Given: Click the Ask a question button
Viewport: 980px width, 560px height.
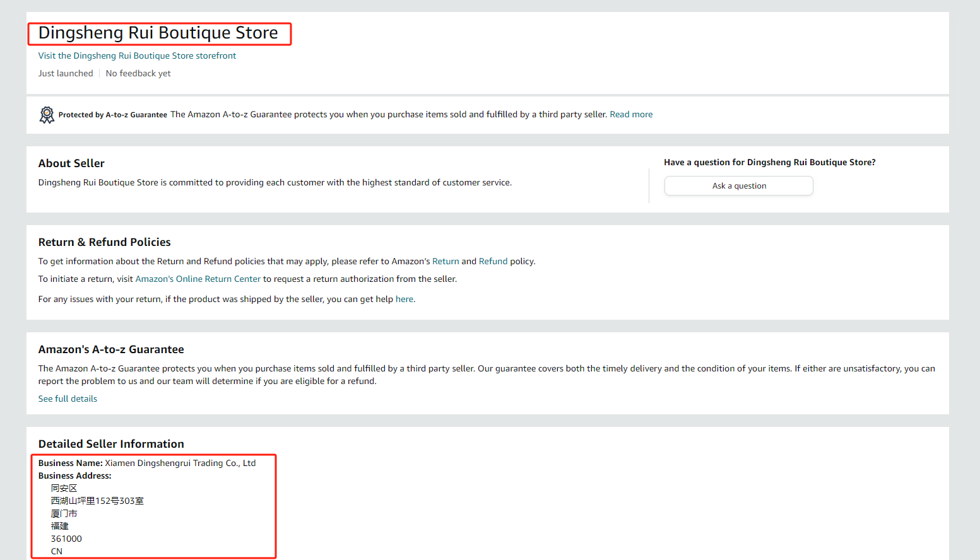Looking at the screenshot, I should pos(739,186).
